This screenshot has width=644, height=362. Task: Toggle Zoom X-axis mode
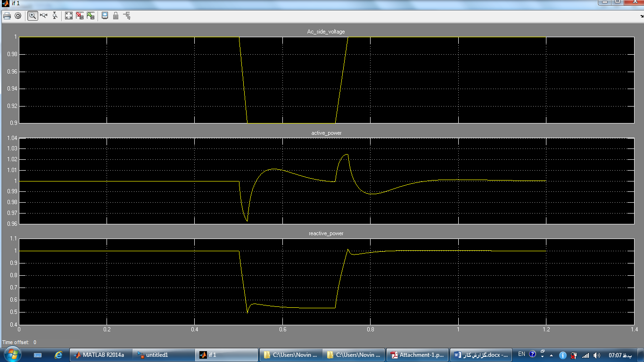coord(44,16)
